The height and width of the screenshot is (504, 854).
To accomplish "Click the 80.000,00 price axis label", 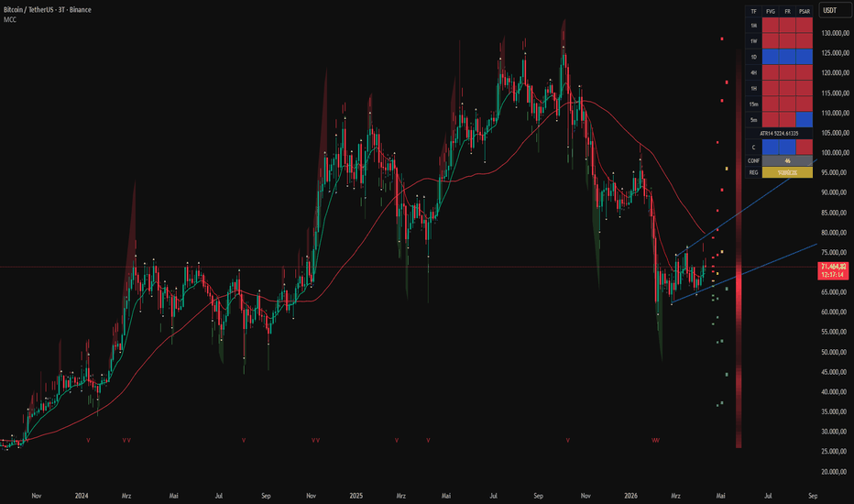I will point(834,233).
